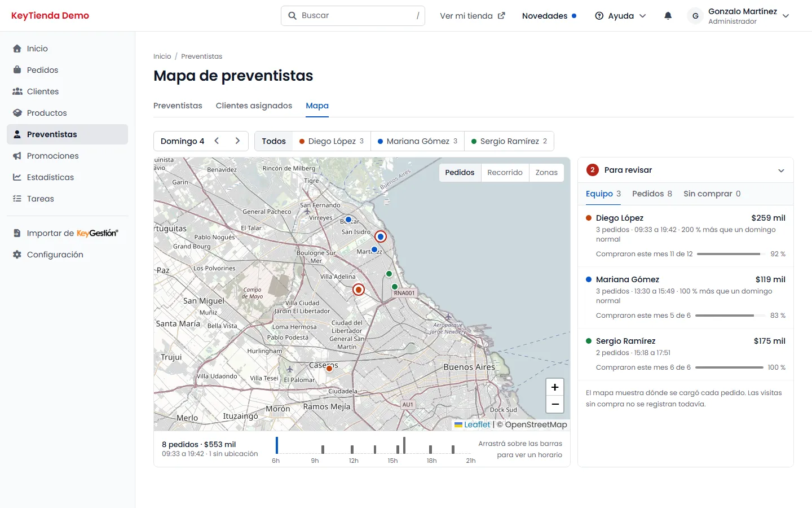Open the Ayuda dropdown
The height and width of the screenshot is (508, 812).
click(x=620, y=16)
